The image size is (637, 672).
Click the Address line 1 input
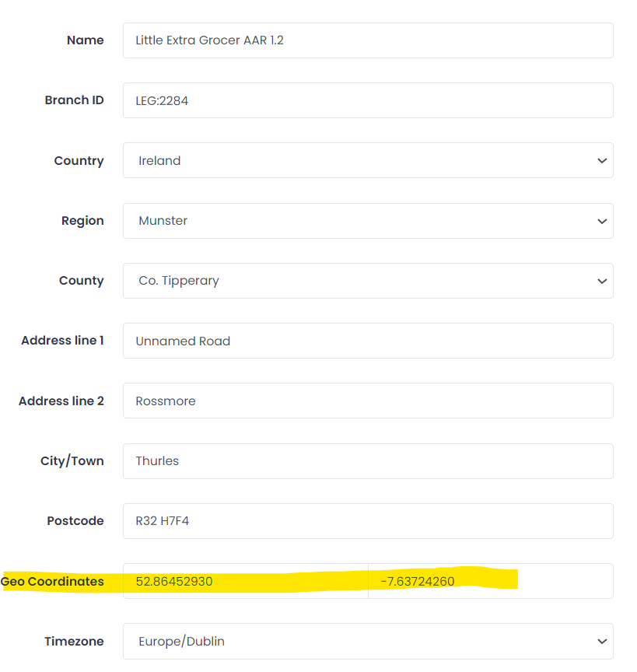pyautogui.click(x=367, y=341)
